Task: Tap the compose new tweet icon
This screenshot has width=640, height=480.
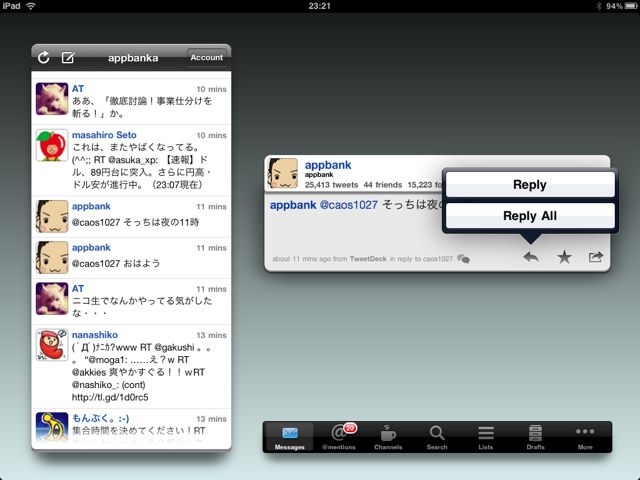Action: pyautogui.click(x=68, y=58)
